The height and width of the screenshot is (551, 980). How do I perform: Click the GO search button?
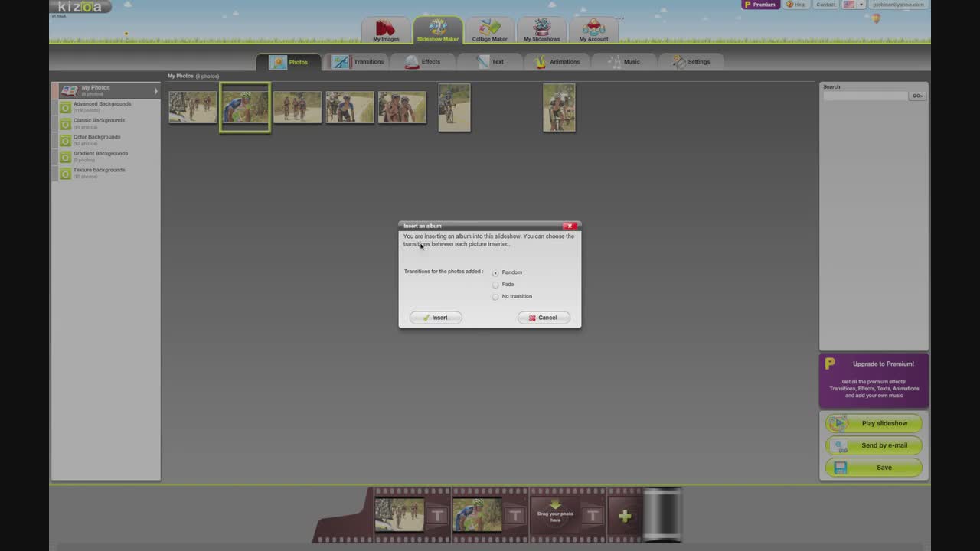tap(917, 96)
